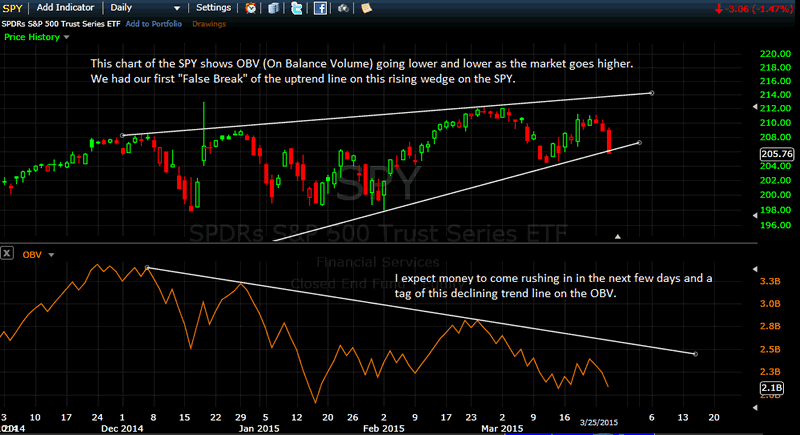The image size is (800, 435).
Task: Select OBV trendline's left end handle
Action: tap(147, 268)
